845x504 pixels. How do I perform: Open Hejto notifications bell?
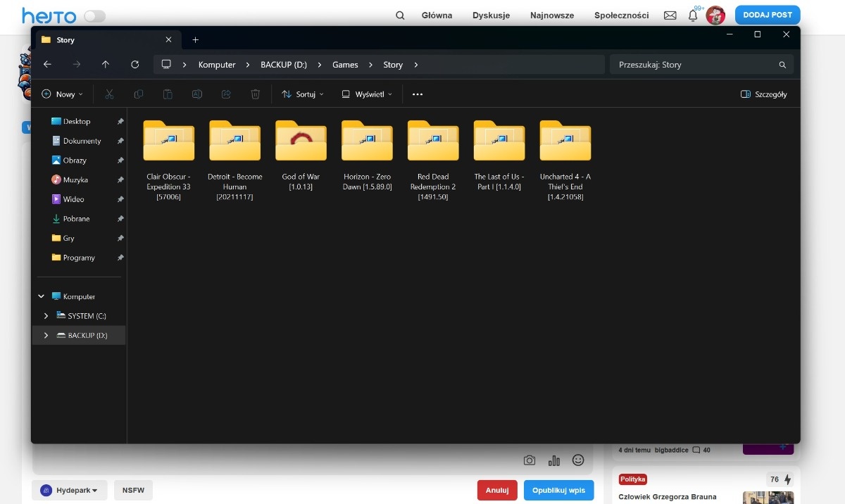click(x=693, y=15)
